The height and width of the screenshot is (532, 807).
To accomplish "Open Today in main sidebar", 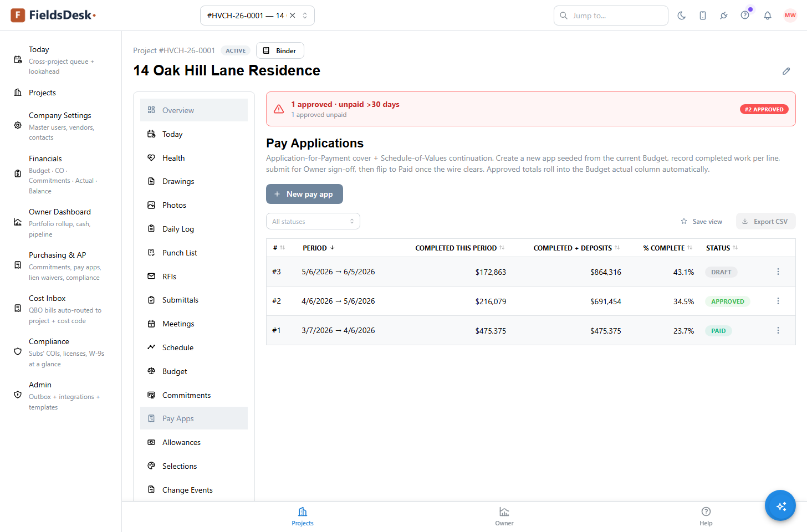I will pyautogui.click(x=61, y=60).
